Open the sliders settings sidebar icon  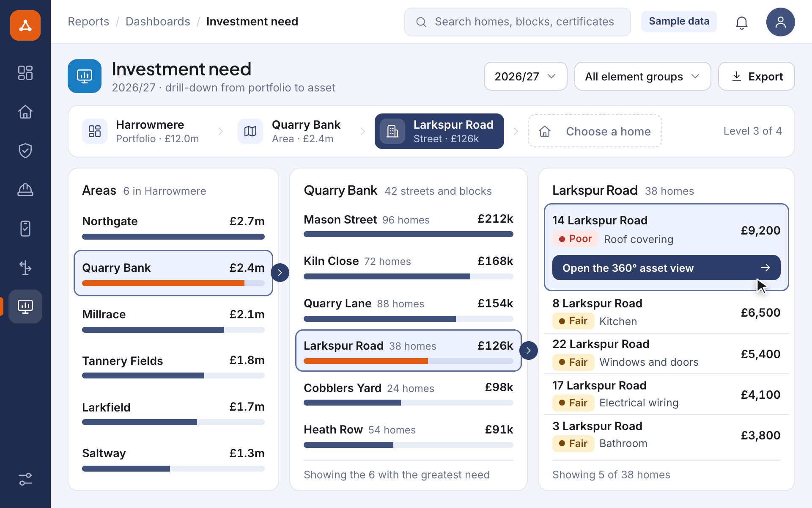(25, 479)
